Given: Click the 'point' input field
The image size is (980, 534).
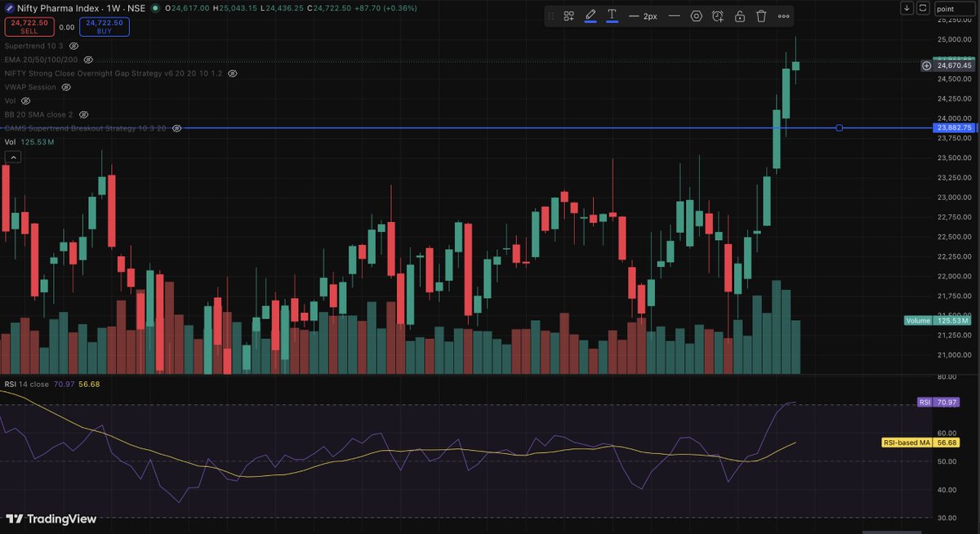Looking at the screenshot, I should point(955,8).
